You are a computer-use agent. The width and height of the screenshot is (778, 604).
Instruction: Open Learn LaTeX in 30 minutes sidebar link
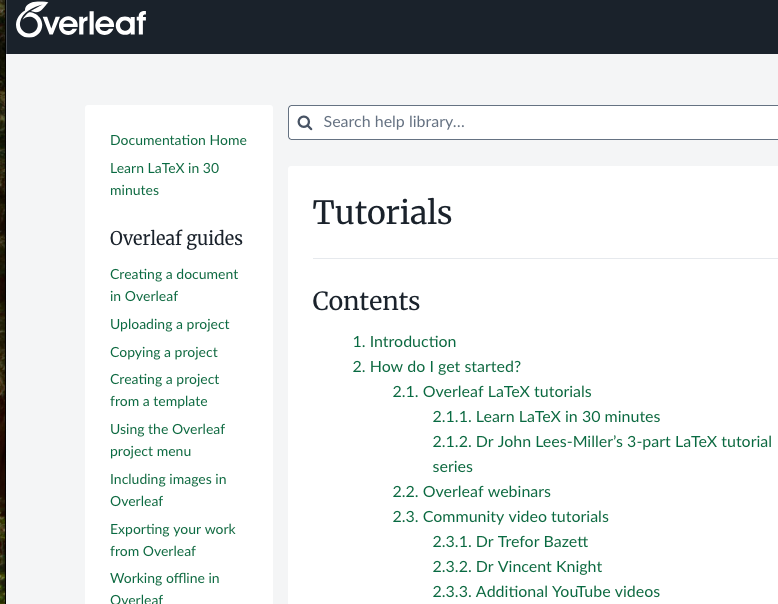[164, 179]
